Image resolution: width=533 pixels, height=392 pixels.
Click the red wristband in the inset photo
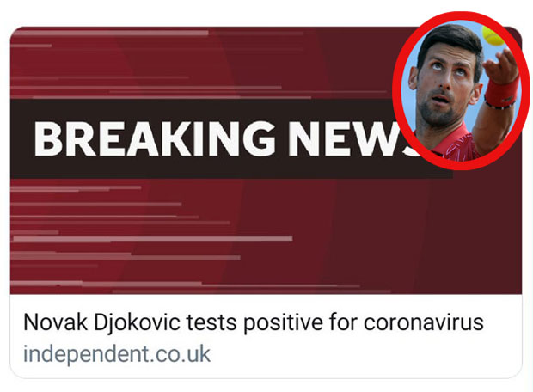click(x=501, y=92)
